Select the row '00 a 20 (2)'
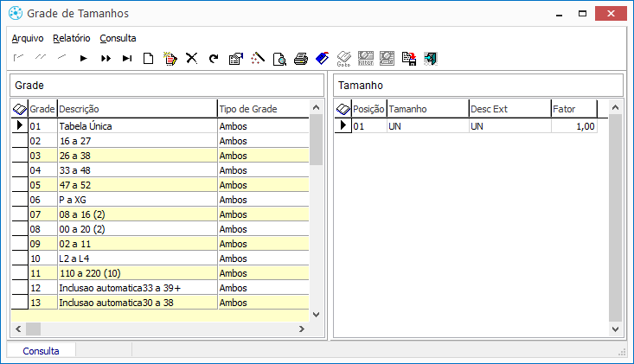 160,229
